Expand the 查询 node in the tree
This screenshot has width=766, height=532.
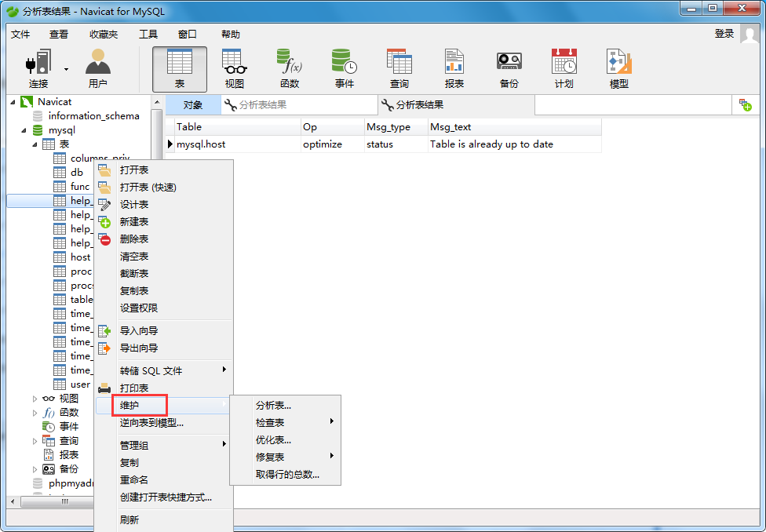click(35, 441)
